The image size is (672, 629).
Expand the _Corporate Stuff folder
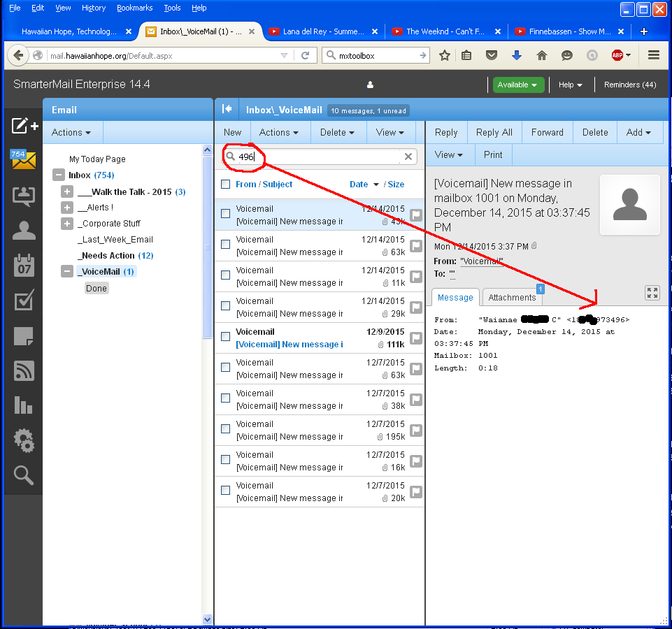coord(67,223)
